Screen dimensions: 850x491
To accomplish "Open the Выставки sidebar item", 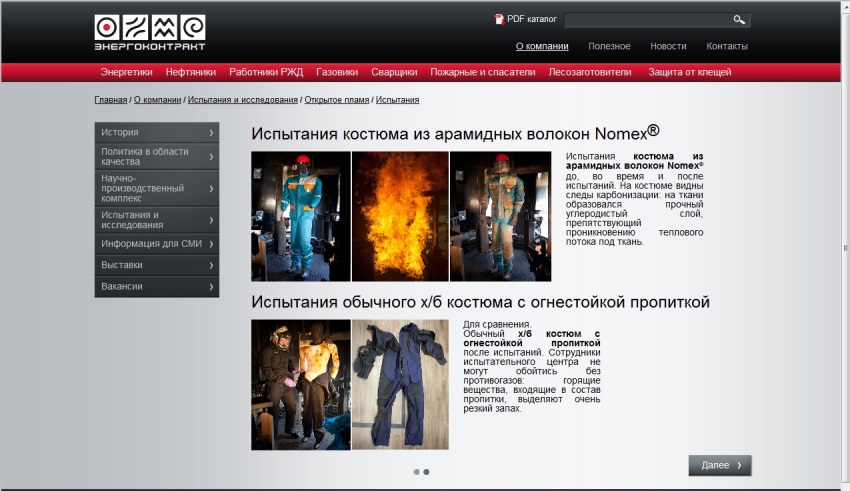I will click(157, 265).
